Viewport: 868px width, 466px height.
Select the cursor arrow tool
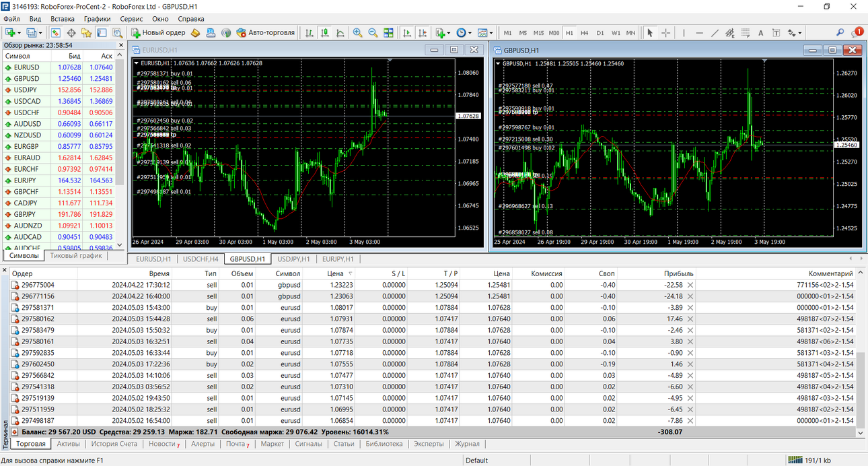click(650, 32)
